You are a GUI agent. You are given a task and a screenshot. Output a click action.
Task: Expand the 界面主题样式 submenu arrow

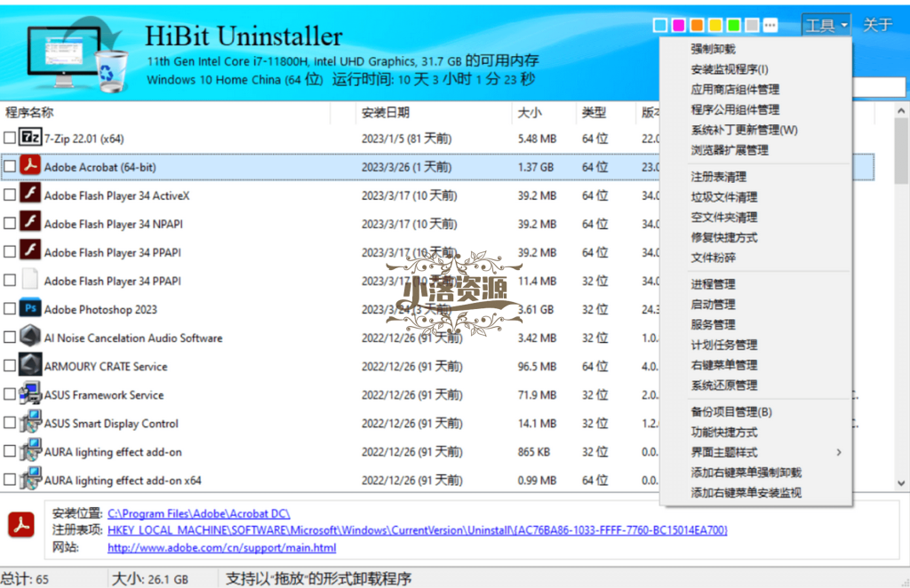coord(839,452)
